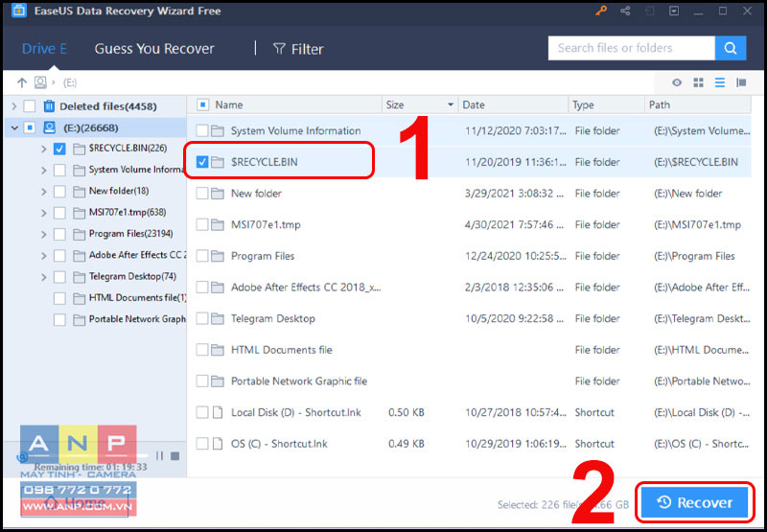Toggle the (E:) drive checkbox in tree
This screenshot has width=767, height=532.
pyautogui.click(x=30, y=128)
